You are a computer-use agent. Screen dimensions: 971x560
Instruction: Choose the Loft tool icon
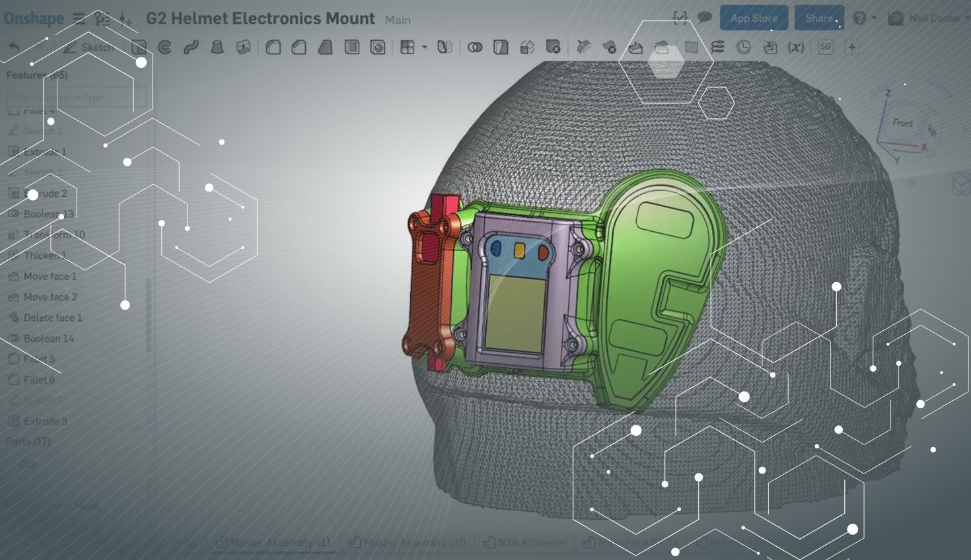click(217, 48)
